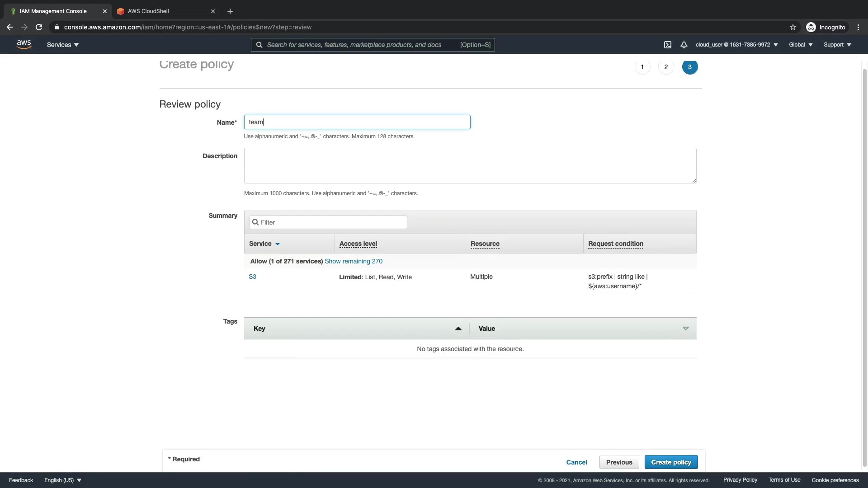Reload the page with refresh icon
This screenshot has height=488, width=868.
(x=39, y=27)
